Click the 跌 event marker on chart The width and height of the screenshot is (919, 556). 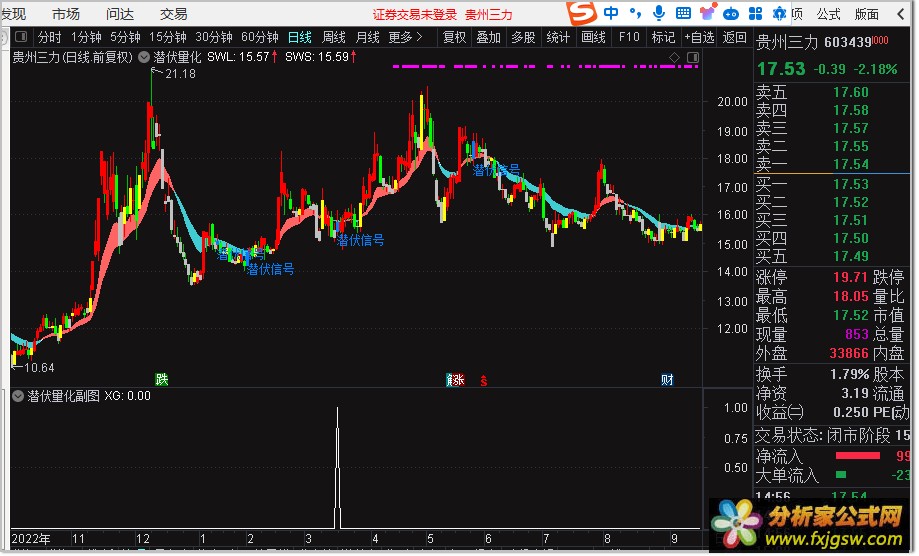click(x=162, y=380)
